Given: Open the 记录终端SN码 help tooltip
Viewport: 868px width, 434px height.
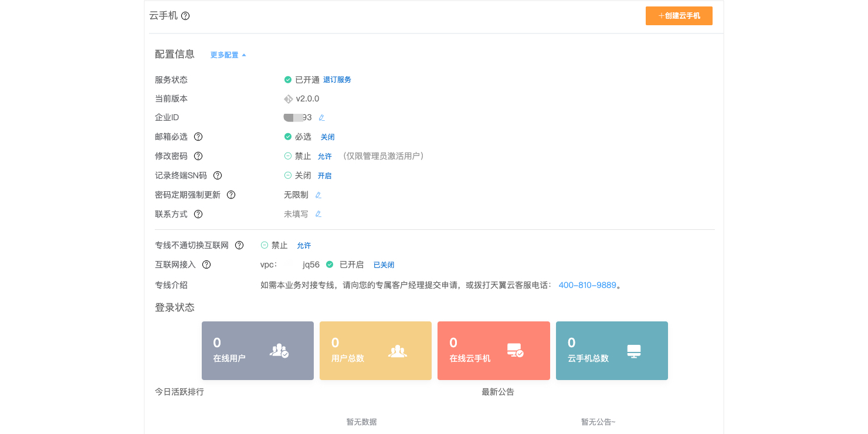Looking at the screenshot, I should [217, 175].
